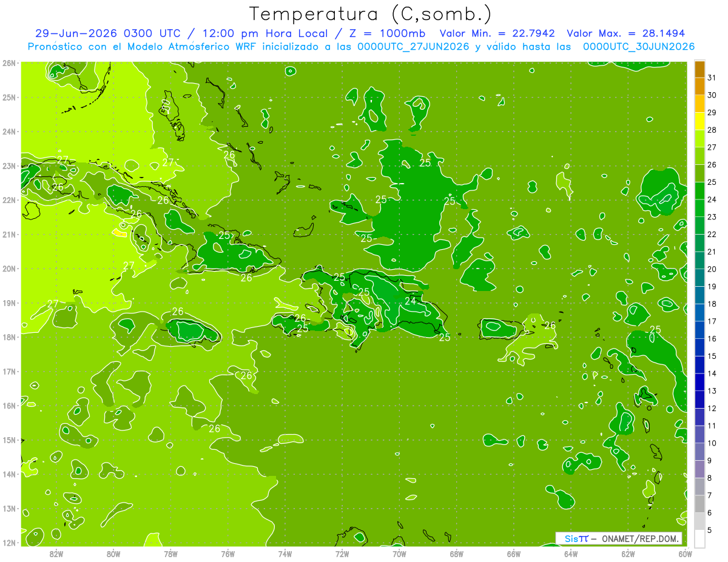
Task: Pick the gray legend band between 6 and 7
Action: point(699,504)
